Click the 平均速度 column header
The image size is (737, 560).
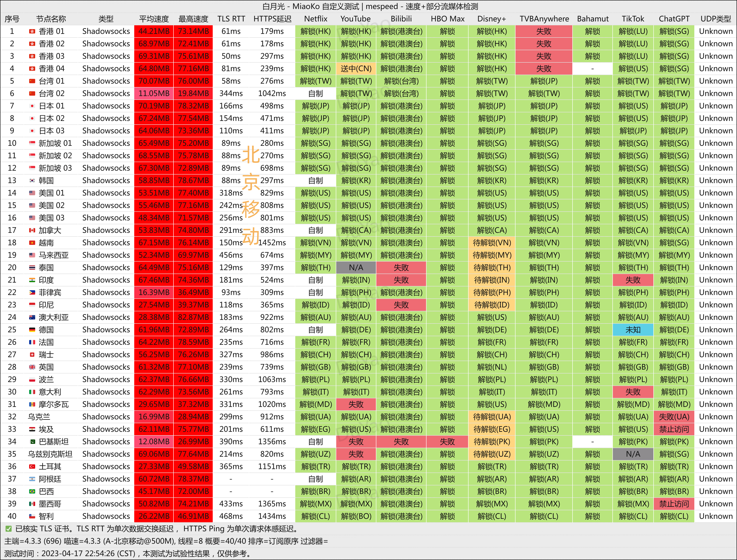coord(154,19)
